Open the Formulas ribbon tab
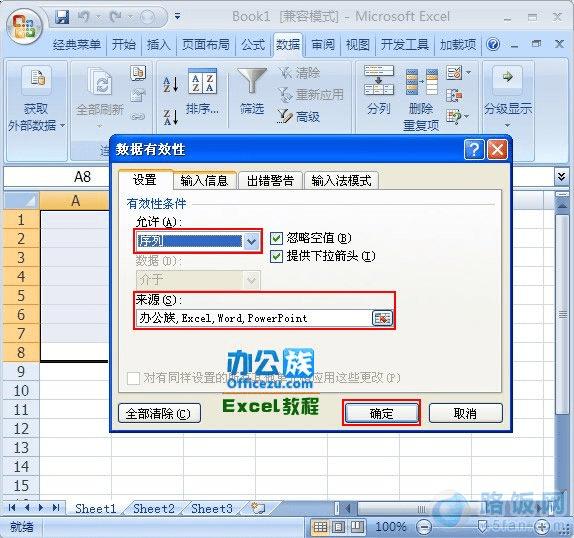This screenshot has height=538, width=574. pyautogui.click(x=253, y=45)
